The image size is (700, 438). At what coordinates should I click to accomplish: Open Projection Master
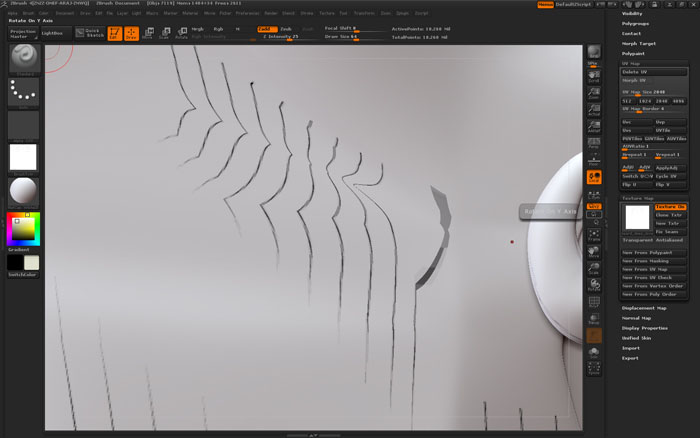pyautogui.click(x=23, y=33)
